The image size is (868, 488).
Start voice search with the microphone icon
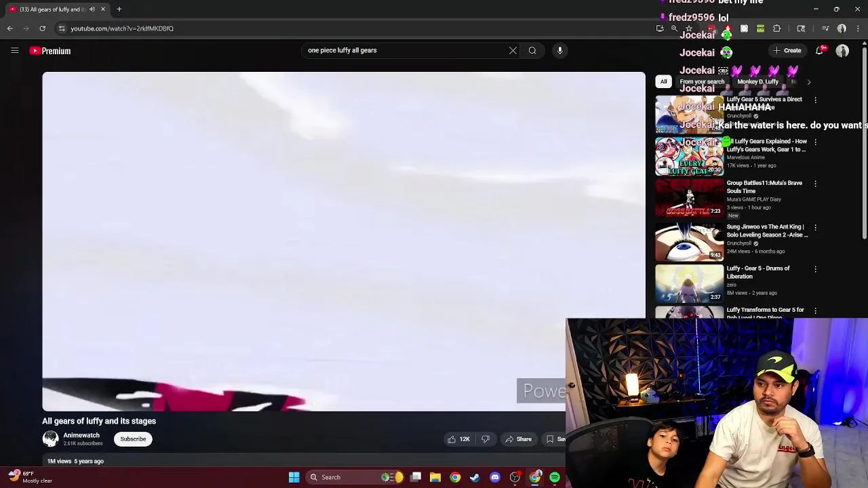click(559, 50)
